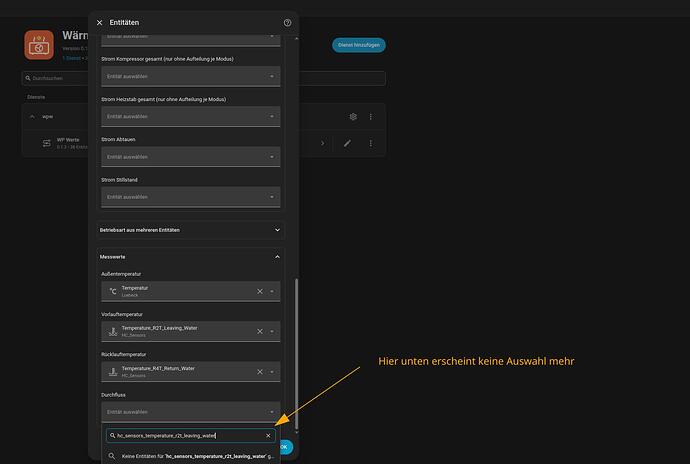Image resolution: width=690 pixels, height=464 pixels.
Task: Expand Betriebsart aus mehreren Entitäten section
Action: coord(190,230)
